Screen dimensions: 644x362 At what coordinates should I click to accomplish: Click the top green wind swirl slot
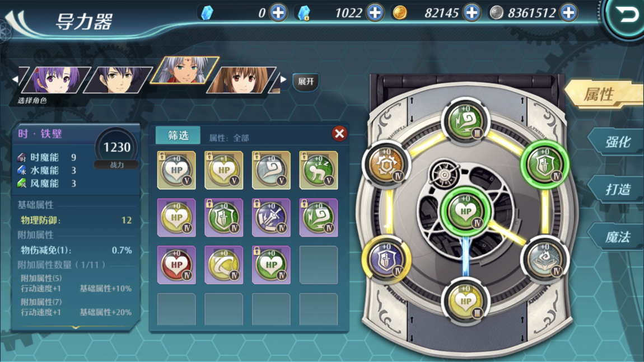(x=465, y=121)
